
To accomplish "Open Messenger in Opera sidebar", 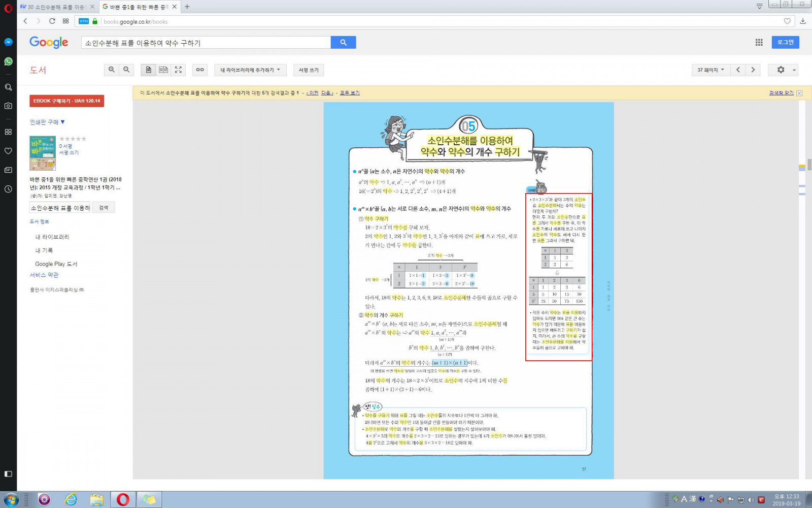I will pos(8,42).
